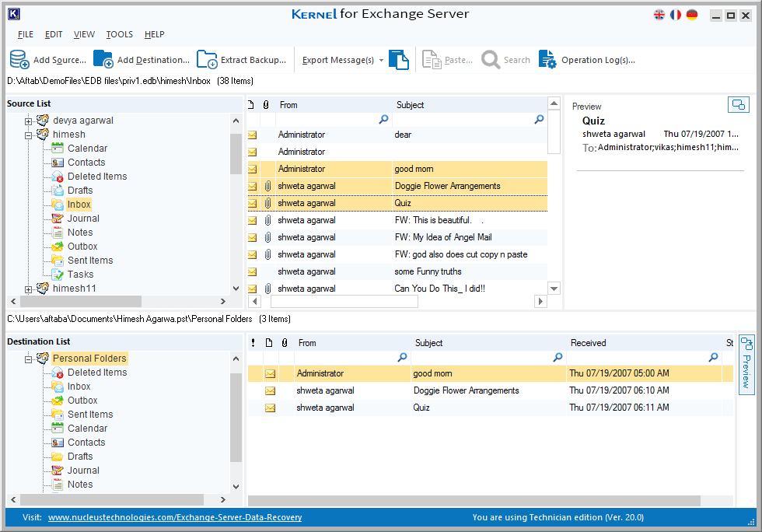
Task: Click the source attachment column header icon
Action: 266,104
